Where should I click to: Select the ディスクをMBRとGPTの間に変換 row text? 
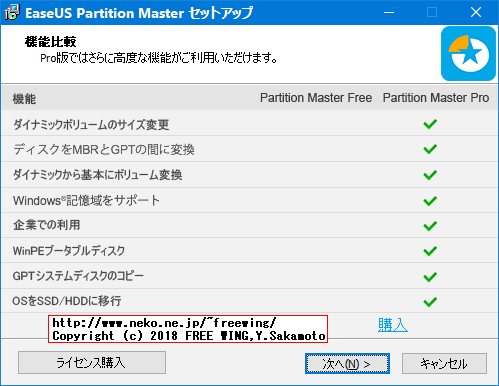104,150
